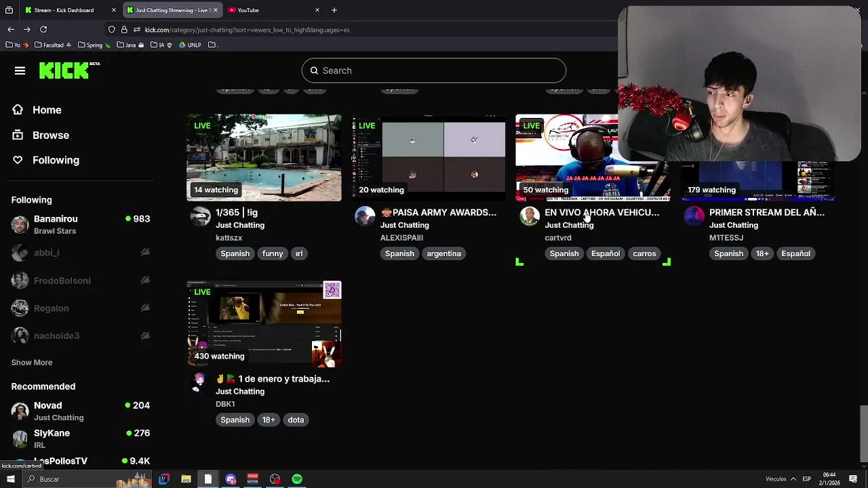The height and width of the screenshot is (488, 868).
Task: Open ALEXISPAIII stream thumbnail
Action: pyautogui.click(x=429, y=157)
